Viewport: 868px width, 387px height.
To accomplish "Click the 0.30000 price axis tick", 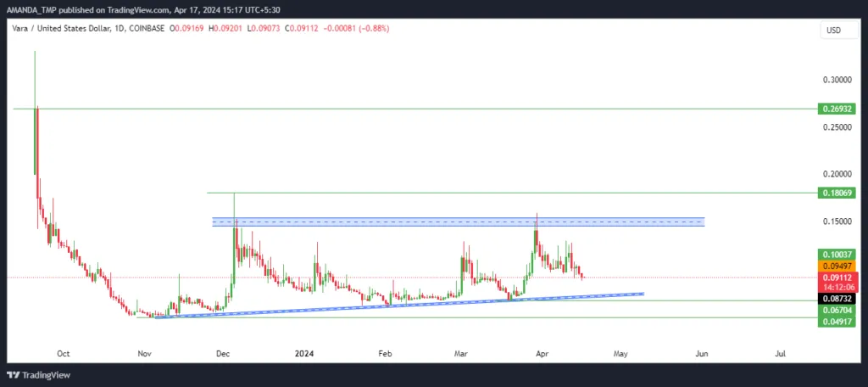I will [x=837, y=80].
